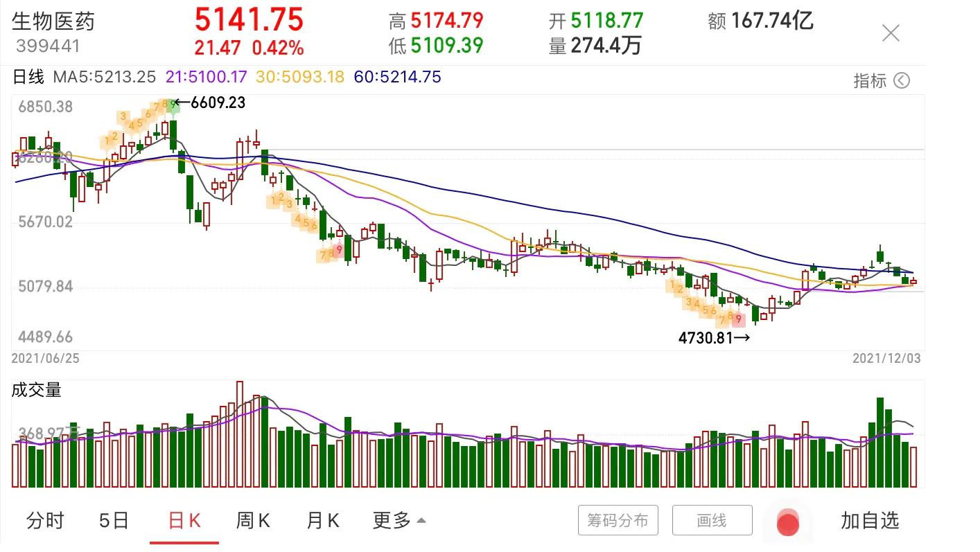The height and width of the screenshot is (552, 980).
Task: Switch to the 分时 tab
Action: tap(45, 521)
